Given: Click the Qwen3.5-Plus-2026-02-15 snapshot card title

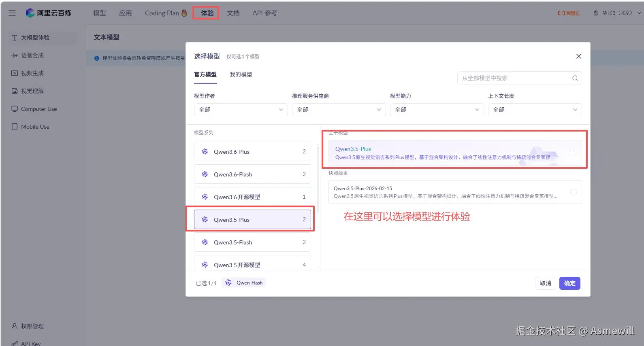Looking at the screenshot, I should (x=363, y=189).
